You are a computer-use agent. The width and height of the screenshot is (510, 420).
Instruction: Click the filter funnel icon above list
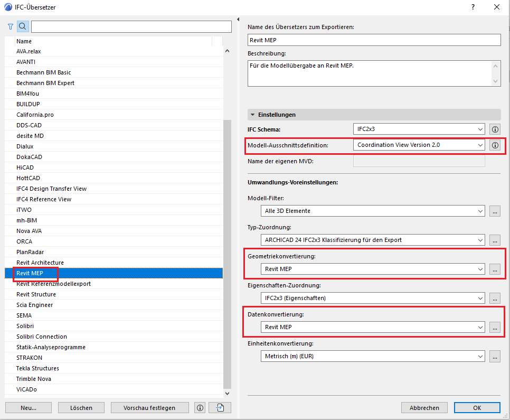[x=11, y=26]
